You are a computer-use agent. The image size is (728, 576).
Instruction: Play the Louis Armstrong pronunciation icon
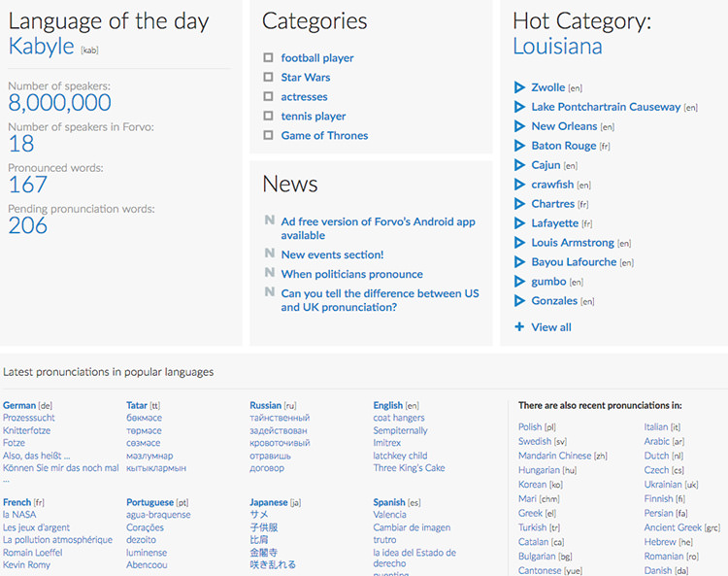tap(519, 243)
